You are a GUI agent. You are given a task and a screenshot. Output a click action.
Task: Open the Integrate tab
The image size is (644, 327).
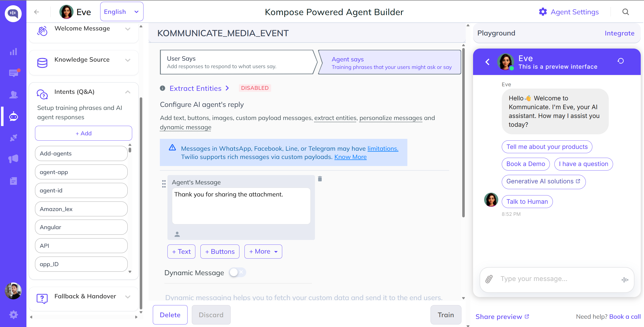(x=620, y=33)
